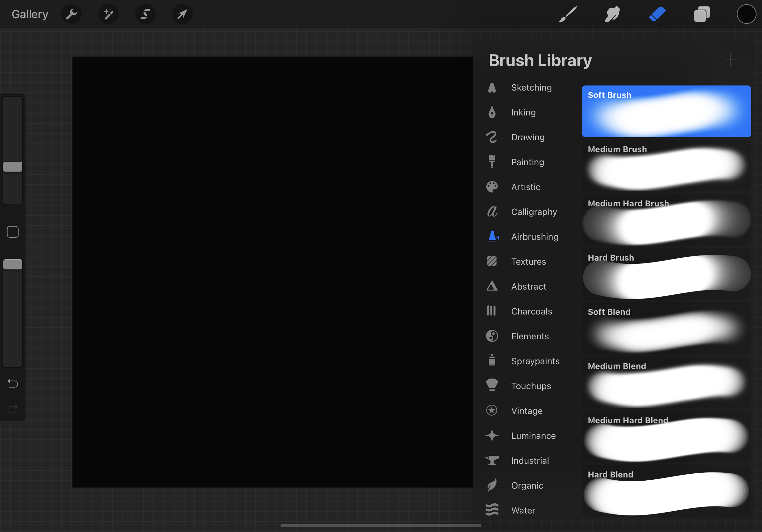Open the Artistic brush set
This screenshot has width=762, height=532.
pyautogui.click(x=526, y=187)
